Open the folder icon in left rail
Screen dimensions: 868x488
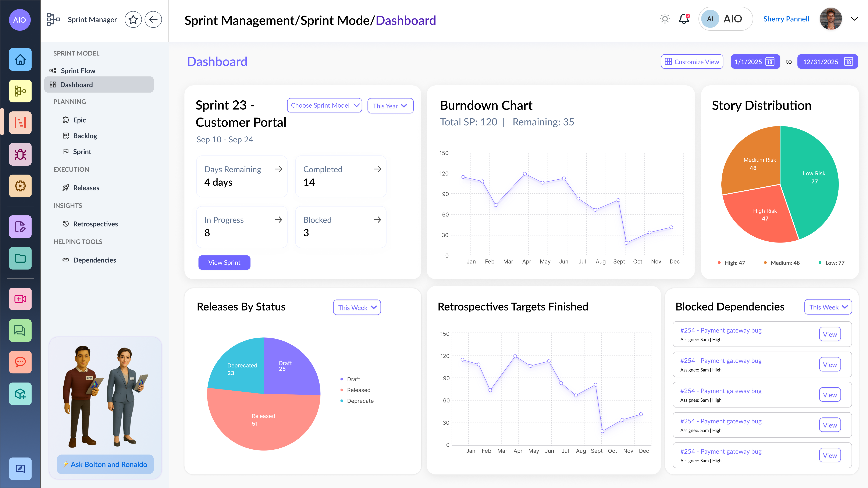(x=20, y=258)
